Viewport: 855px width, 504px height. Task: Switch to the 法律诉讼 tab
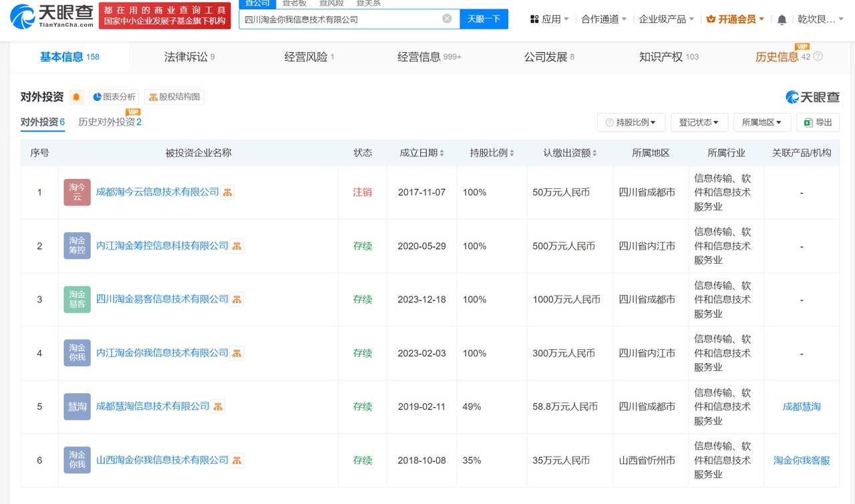185,57
